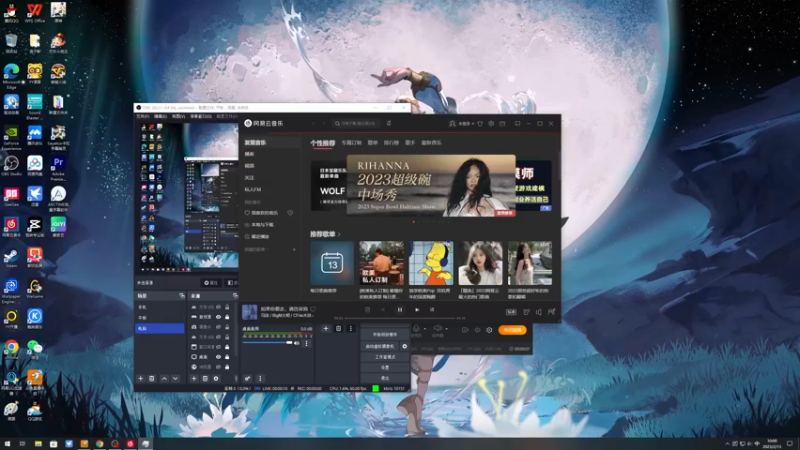Toggle visibility eye of 桌面 source in OBS
Viewport: 800px width, 450px height.
pyautogui.click(x=218, y=357)
